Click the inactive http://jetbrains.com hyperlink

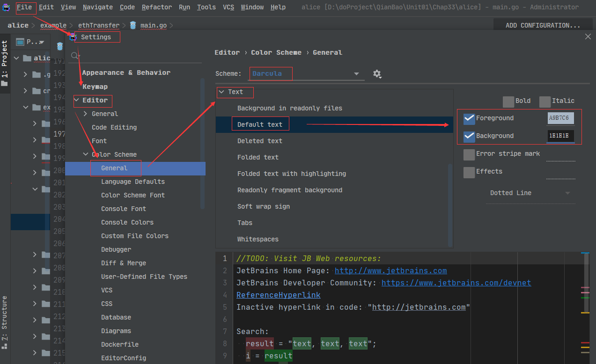419,307
